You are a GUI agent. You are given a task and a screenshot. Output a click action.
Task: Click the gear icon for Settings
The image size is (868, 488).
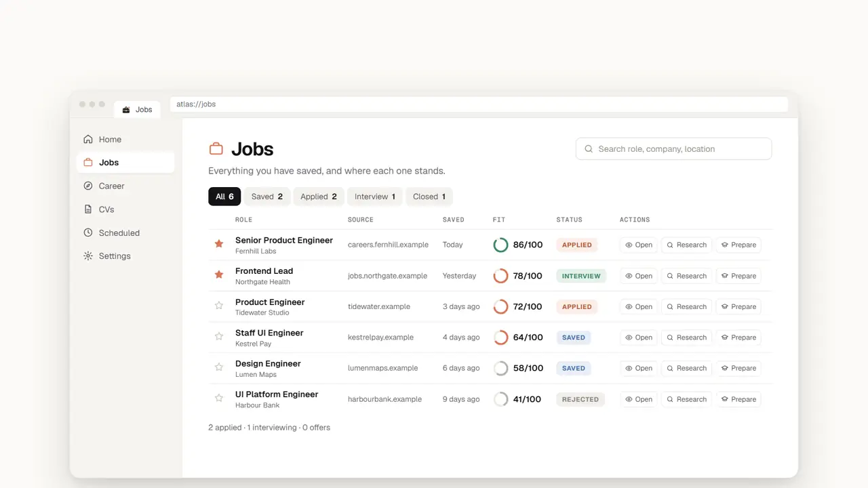[88, 256]
